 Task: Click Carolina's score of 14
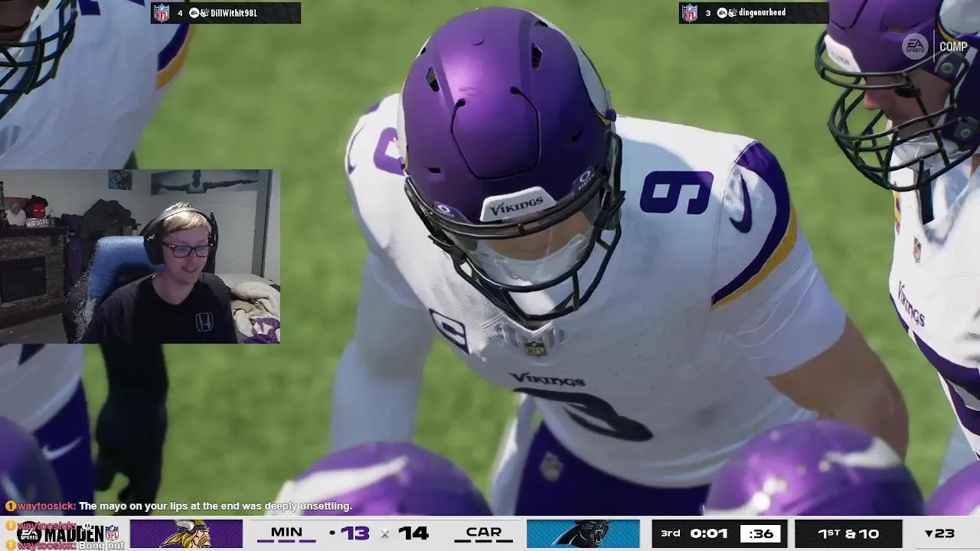click(413, 533)
